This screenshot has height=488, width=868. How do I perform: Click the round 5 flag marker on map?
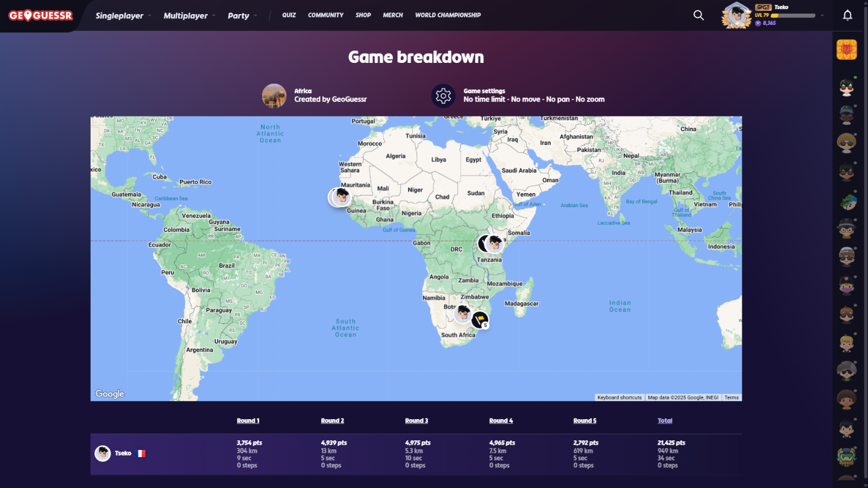pos(480,320)
